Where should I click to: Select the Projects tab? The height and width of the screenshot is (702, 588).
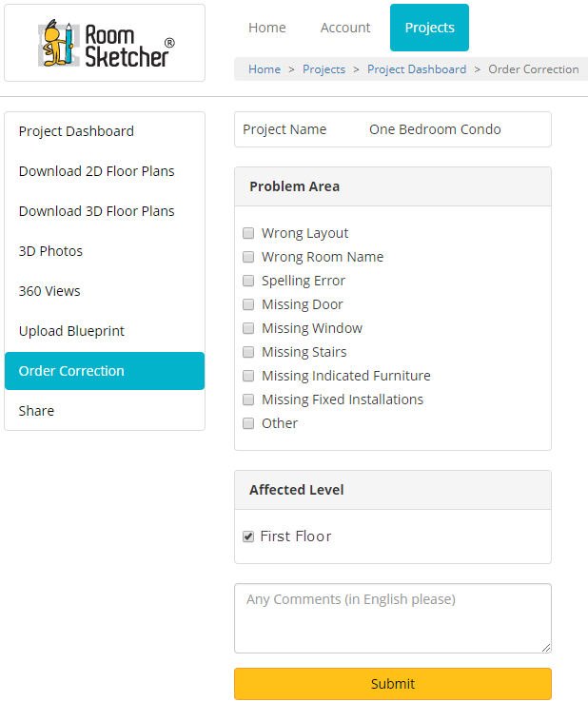tap(429, 28)
